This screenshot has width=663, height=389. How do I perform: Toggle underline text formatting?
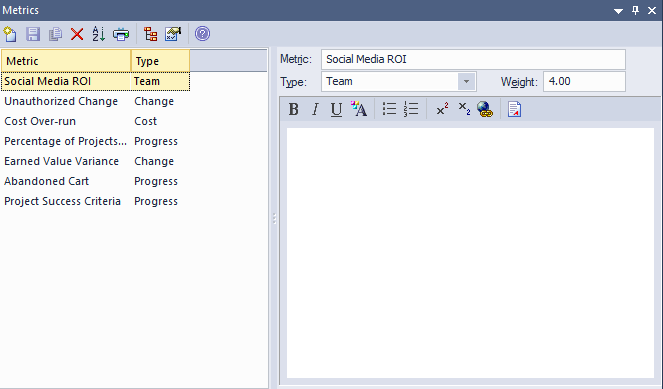[x=336, y=110]
